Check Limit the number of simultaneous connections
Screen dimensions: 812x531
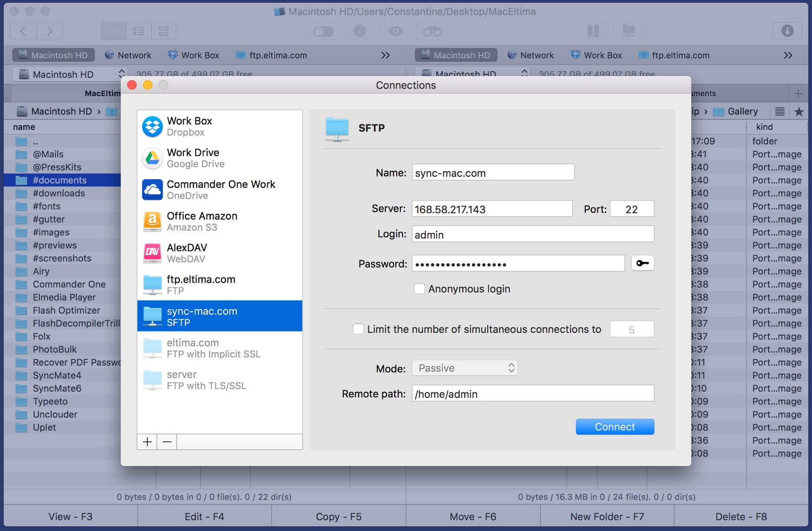[x=358, y=329]
